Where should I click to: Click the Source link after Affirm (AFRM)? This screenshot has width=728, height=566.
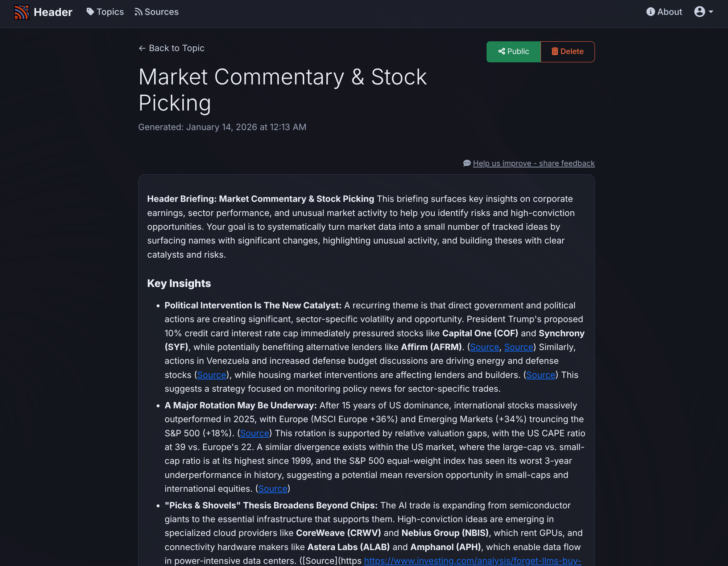coord(485,347)
